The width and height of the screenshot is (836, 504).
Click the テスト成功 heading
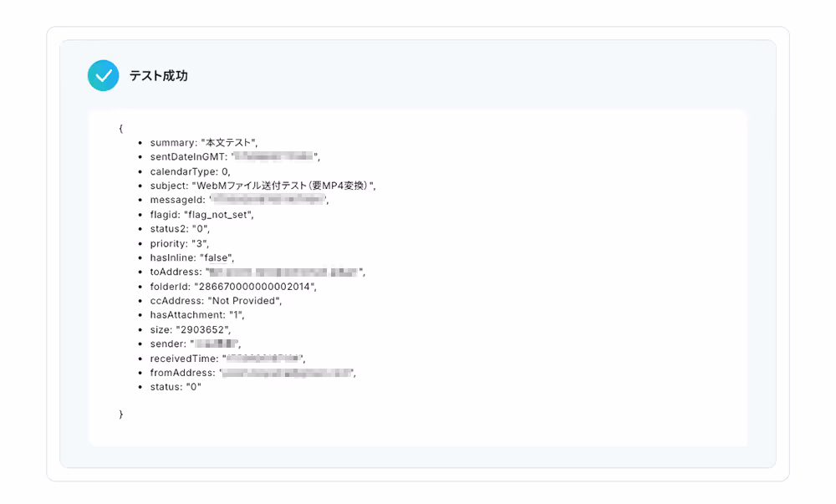[x=158, y=76]
